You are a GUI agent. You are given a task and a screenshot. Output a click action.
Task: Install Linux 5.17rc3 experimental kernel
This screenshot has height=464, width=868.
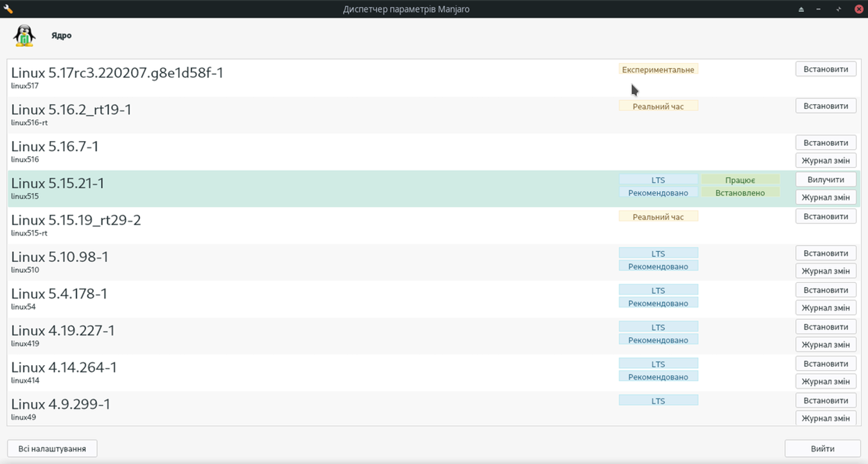coord(826,69)
